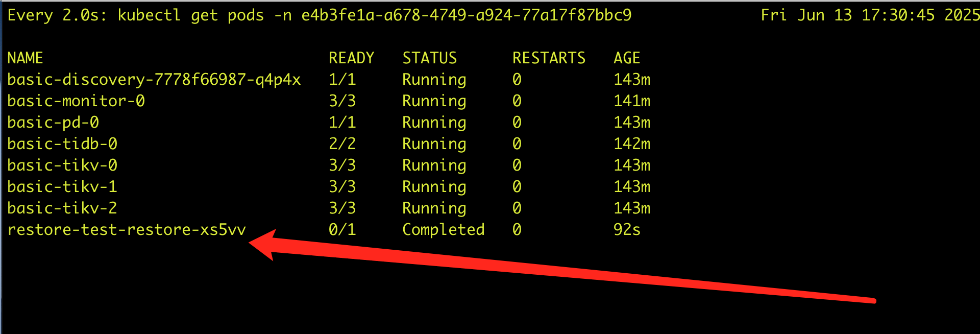The image size is (980, 334).
Task: Click the 141m age of basic-monitor-0
Action: pyautogui.click(x=631, y=101)
